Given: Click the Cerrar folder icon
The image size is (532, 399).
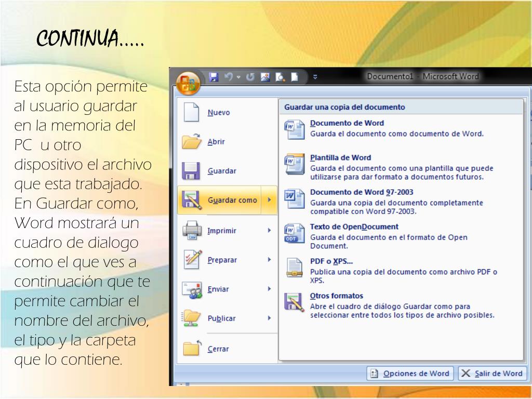Looking at the screenshot, I should coord(192,348).
